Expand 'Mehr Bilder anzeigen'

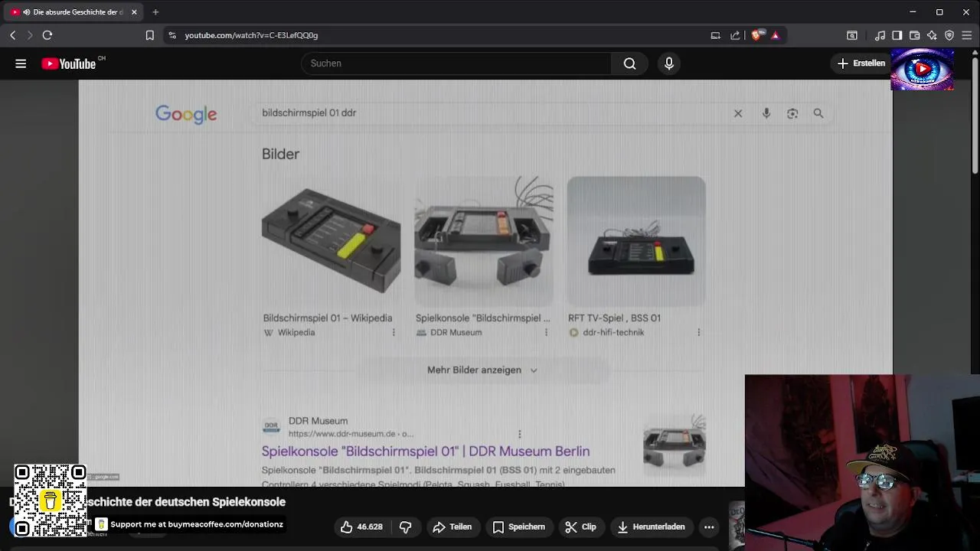(x=482, y=370)
